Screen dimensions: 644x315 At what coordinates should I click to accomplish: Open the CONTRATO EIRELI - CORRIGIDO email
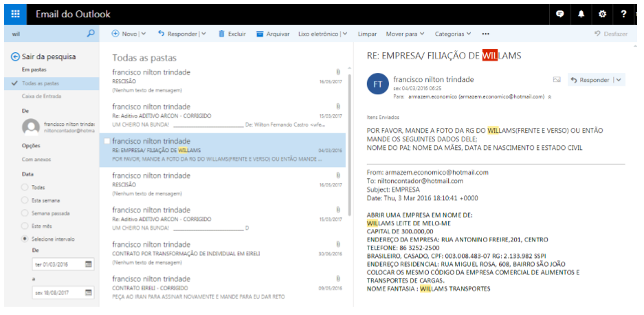point(223,287)
